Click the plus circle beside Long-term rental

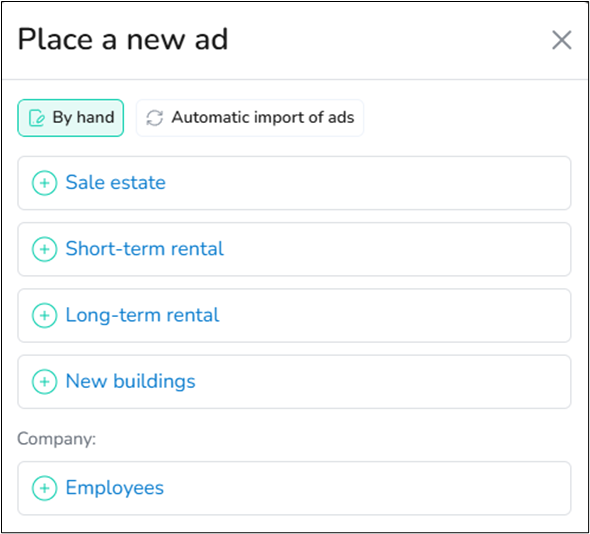point(44,315)
